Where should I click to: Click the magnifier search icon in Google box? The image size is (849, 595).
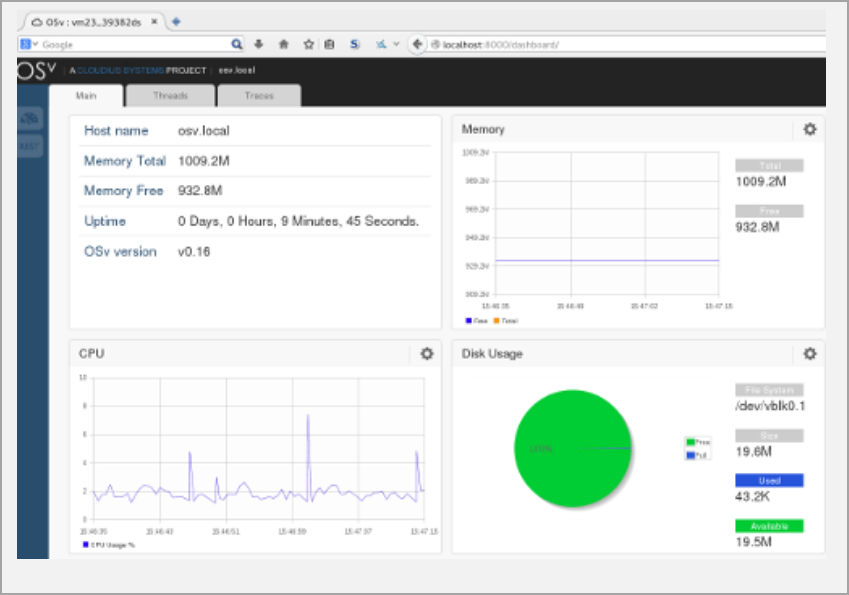tap(236, 44)
